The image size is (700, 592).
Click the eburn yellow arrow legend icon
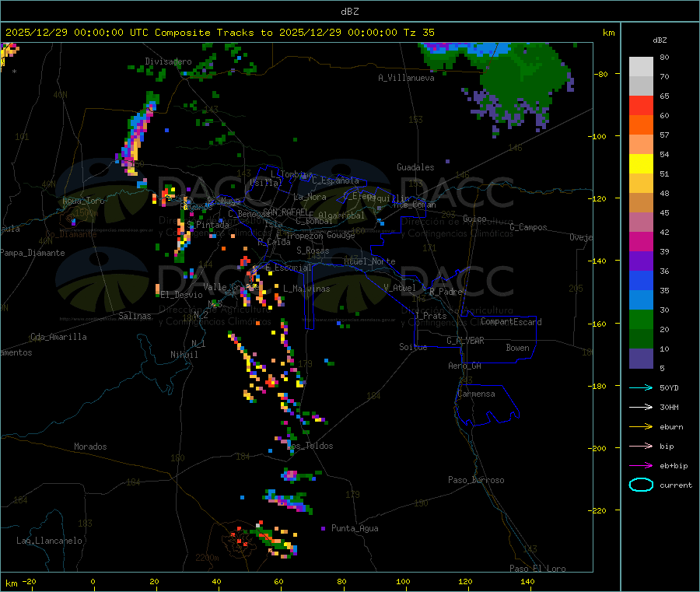641,426
